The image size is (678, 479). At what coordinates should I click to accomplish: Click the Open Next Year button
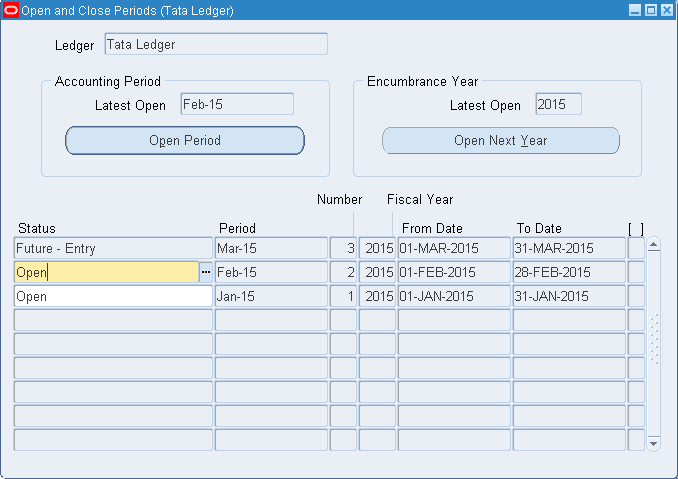pos(500,141)
